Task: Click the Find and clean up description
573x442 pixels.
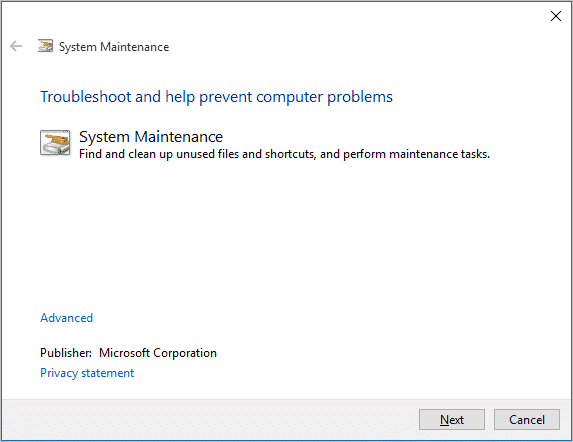Action: [284, 154]
